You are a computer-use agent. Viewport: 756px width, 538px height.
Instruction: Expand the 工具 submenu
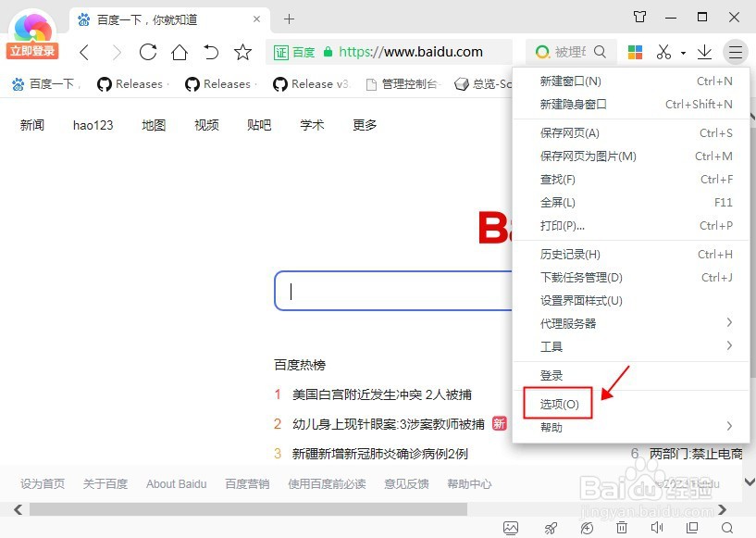tap(729, 345)
